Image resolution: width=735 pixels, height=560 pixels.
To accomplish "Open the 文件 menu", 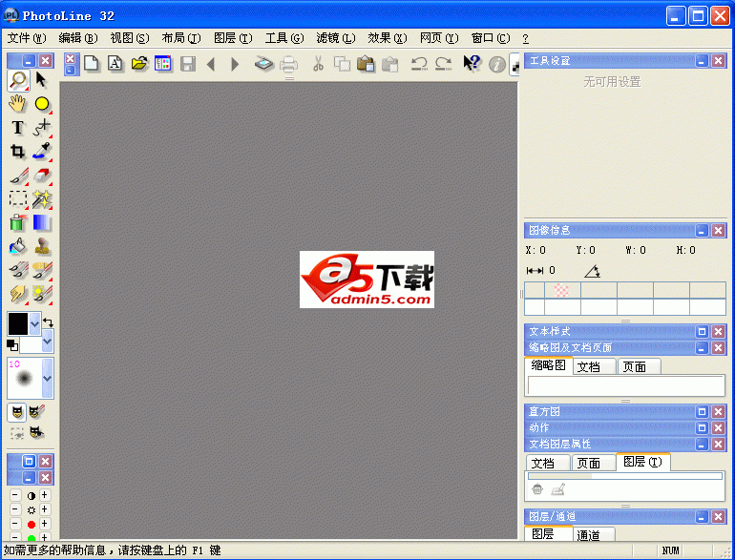I will (x=26, y=38).
